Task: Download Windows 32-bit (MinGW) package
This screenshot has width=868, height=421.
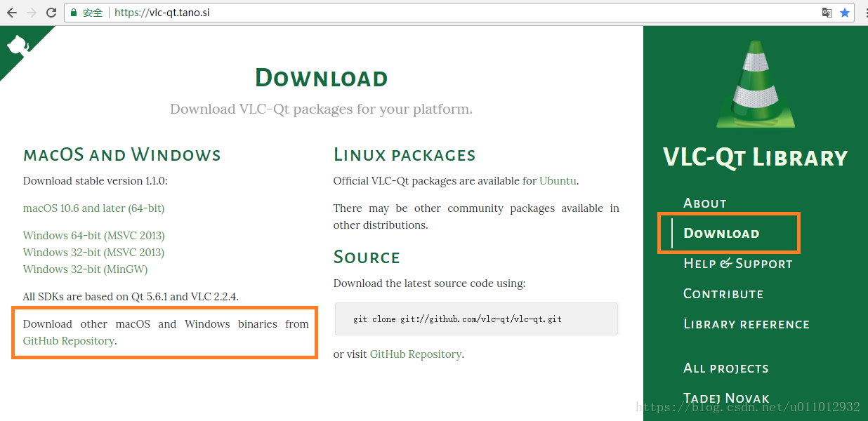Action: pos(85,269)
